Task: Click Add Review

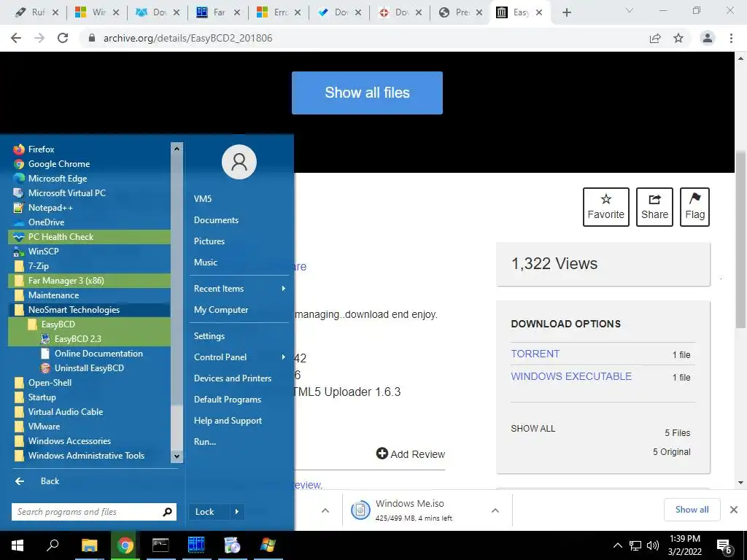Action: (411, 454)
